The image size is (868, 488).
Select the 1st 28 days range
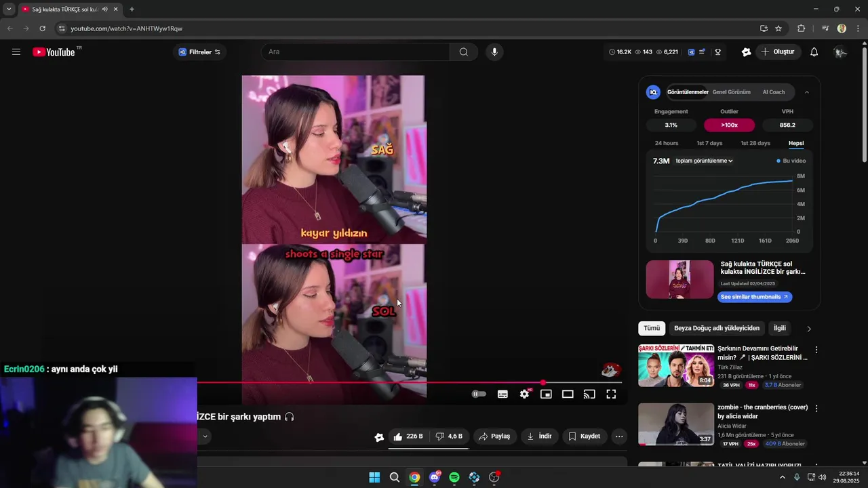coord(755,143)
